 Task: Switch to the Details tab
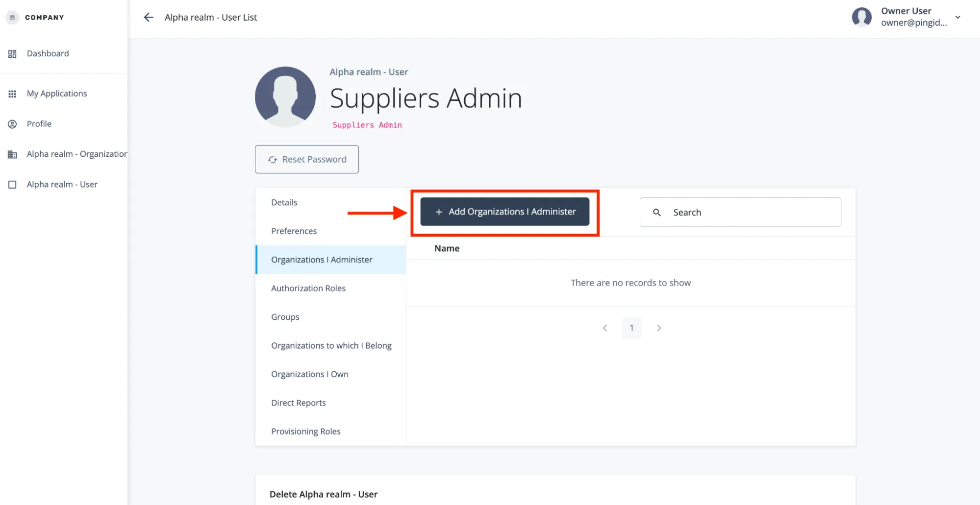click(x=331, y=202)
